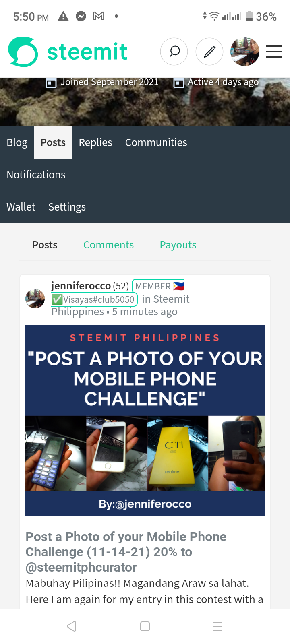Open the Notifications tab
This screenshot has width=290, height=644.
(36, 175)
